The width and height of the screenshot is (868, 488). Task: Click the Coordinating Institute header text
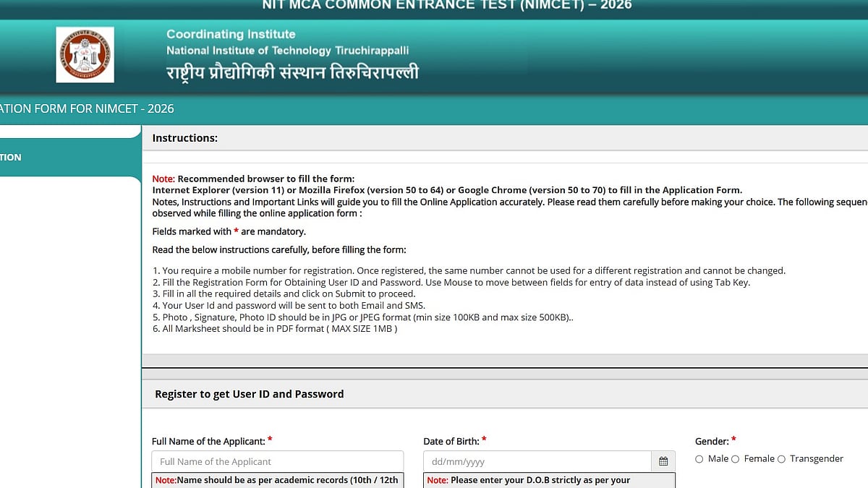(231, 34)
